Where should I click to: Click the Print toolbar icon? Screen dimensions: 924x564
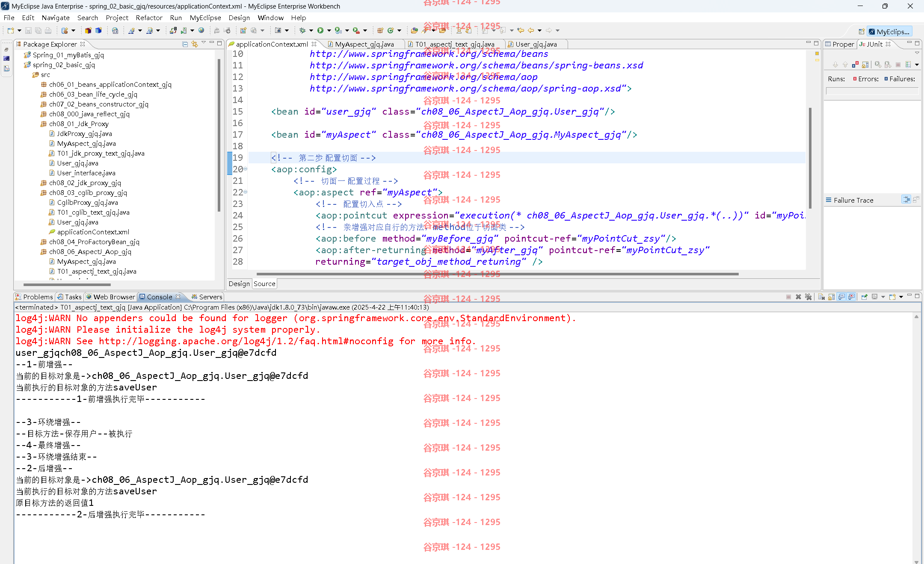tap(48, 30)
